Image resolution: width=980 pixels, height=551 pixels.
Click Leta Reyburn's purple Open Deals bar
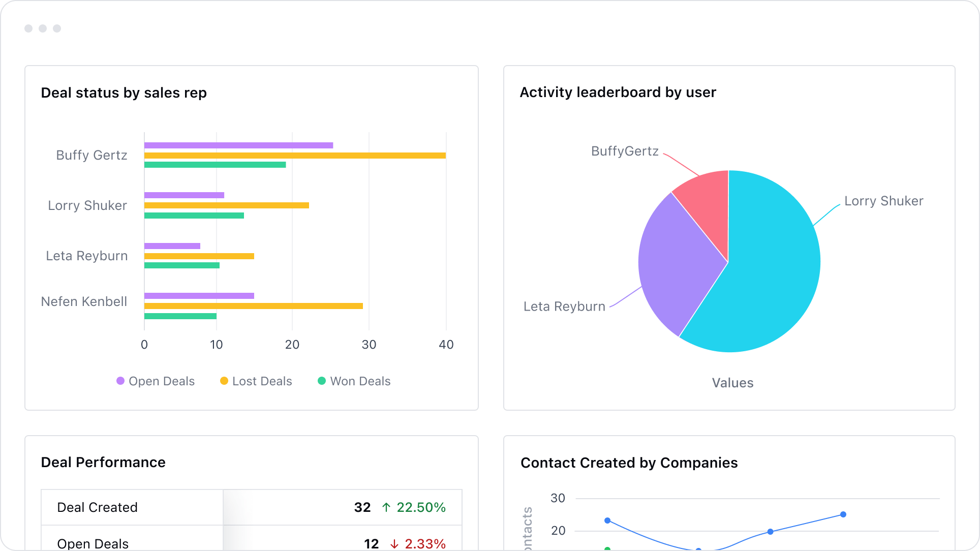click(x=172, y=246)
